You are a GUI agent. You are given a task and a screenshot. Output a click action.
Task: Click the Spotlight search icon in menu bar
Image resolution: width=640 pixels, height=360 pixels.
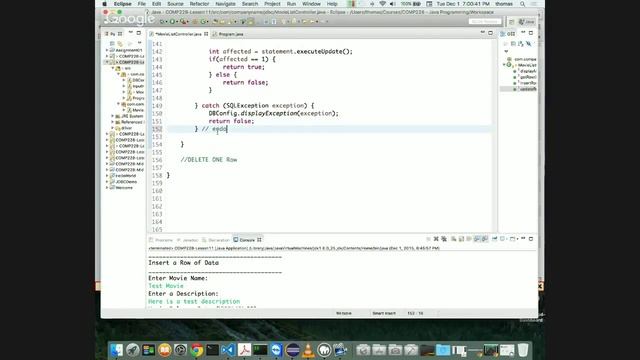click(522, 4)
